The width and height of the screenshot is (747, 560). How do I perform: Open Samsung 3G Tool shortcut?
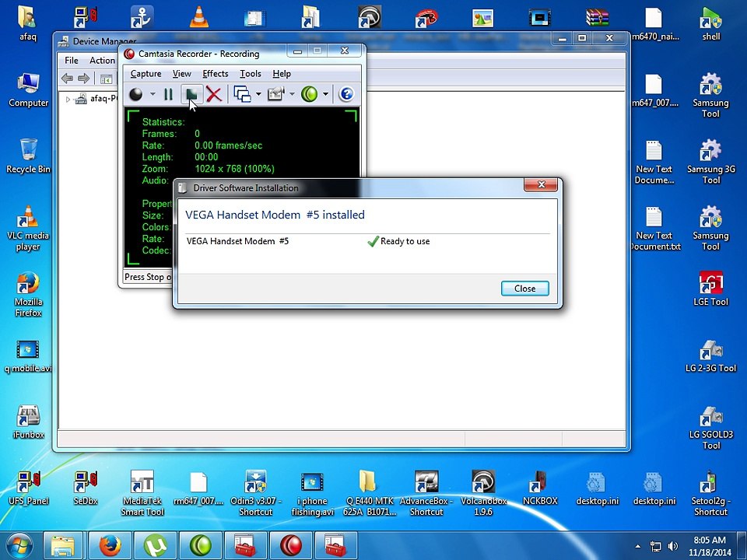click(710, 162)
